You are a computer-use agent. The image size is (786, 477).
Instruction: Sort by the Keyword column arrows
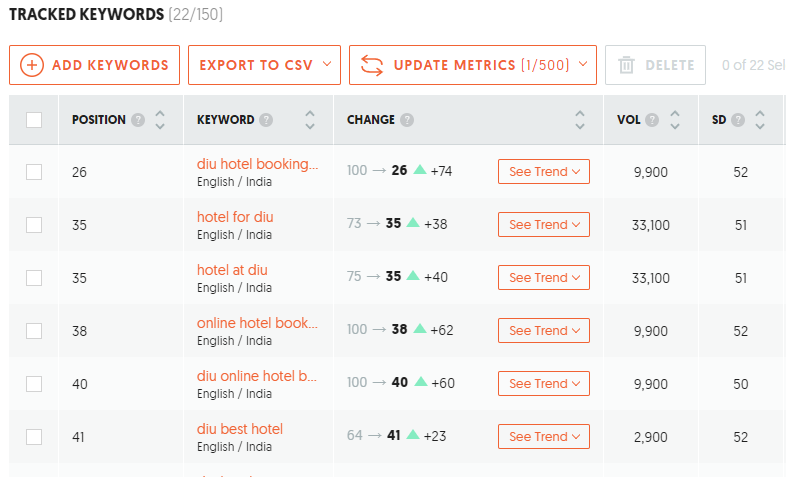[x=310, y=120]
